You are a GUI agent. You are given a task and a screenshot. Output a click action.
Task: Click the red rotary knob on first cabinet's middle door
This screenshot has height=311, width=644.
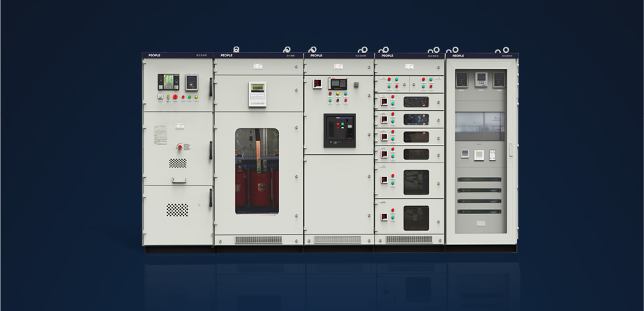point(179,146)
